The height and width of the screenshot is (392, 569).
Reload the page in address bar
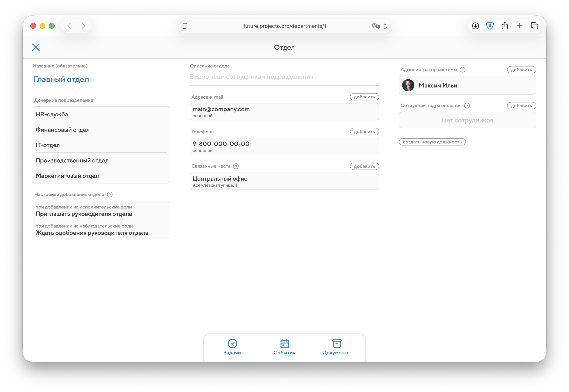(385, 26)
